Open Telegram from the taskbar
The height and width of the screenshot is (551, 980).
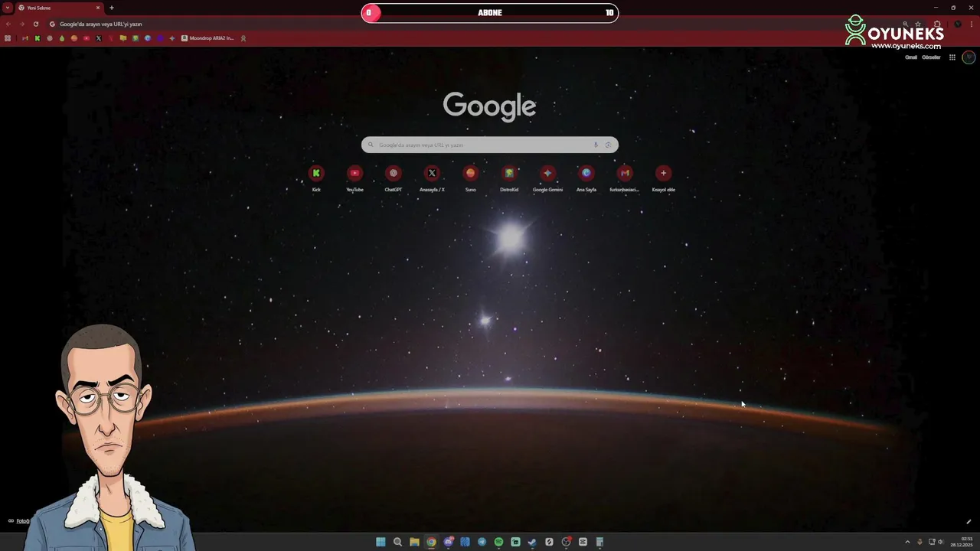pos(482,542)
